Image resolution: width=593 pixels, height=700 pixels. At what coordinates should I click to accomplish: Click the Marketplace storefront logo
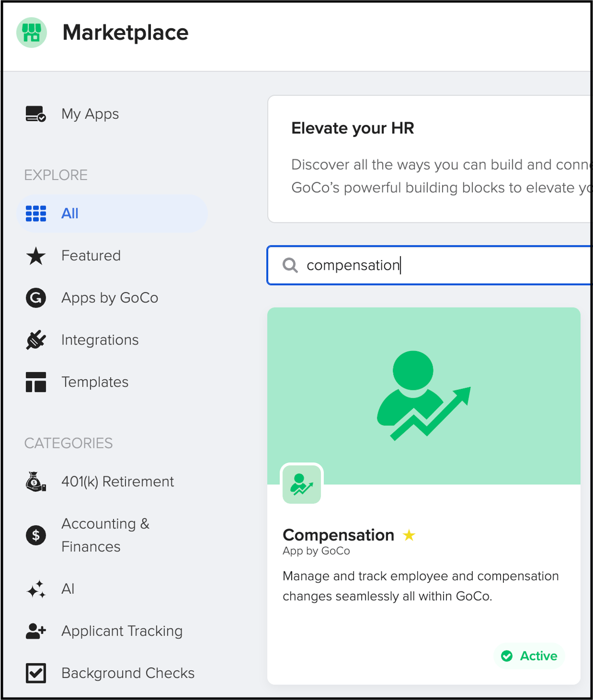pyautogui.click(x=31, y=33)
